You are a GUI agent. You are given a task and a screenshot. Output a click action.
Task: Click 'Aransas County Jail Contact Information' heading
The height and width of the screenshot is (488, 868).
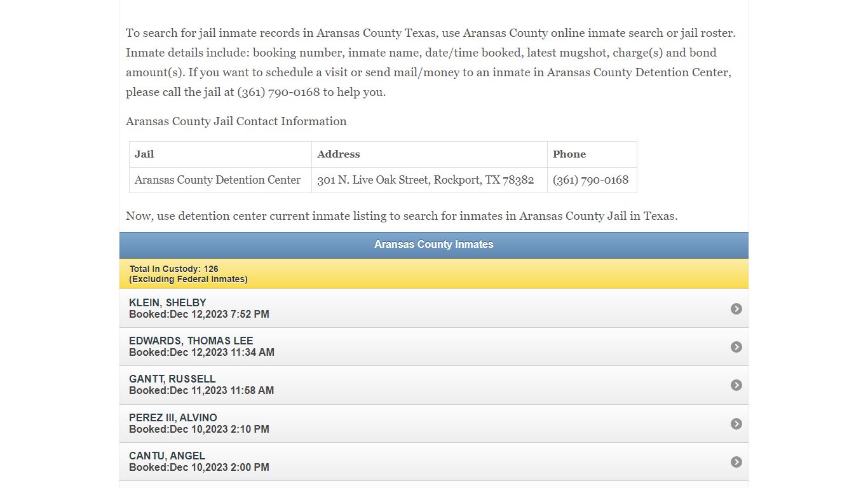[236, 121]
